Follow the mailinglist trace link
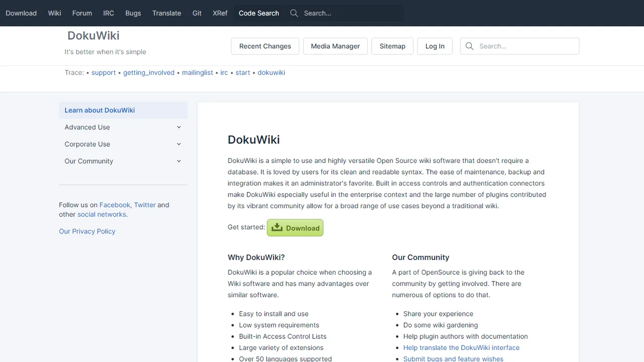 [x=197, y=72]
